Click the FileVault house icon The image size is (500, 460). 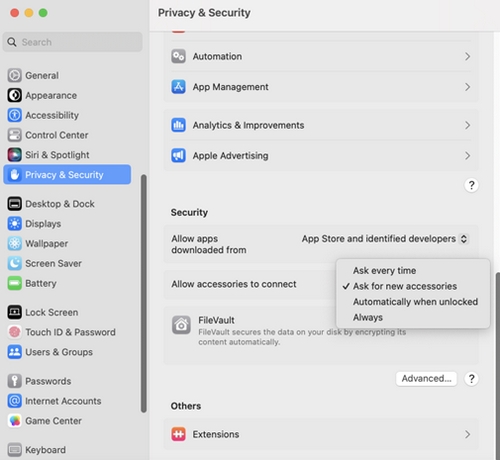(181, 325)
